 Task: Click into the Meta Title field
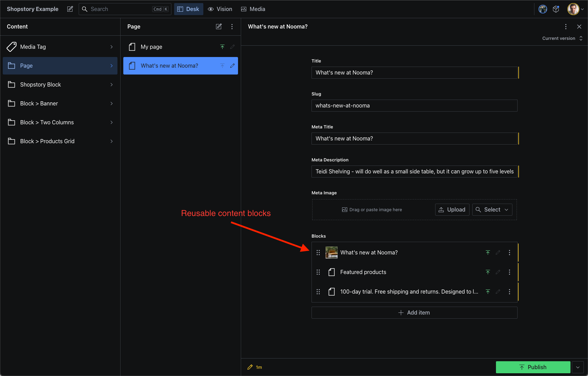tap(414, 138)
